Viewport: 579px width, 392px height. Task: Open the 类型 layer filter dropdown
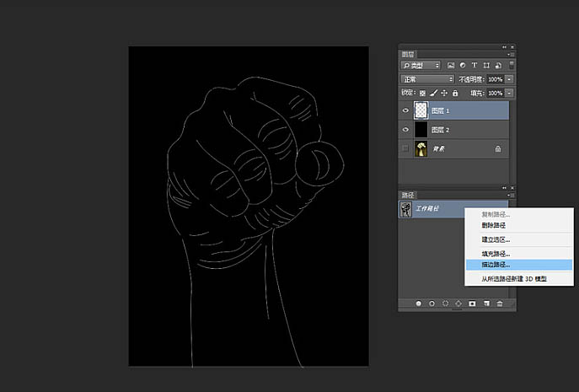tap(421, 65)
